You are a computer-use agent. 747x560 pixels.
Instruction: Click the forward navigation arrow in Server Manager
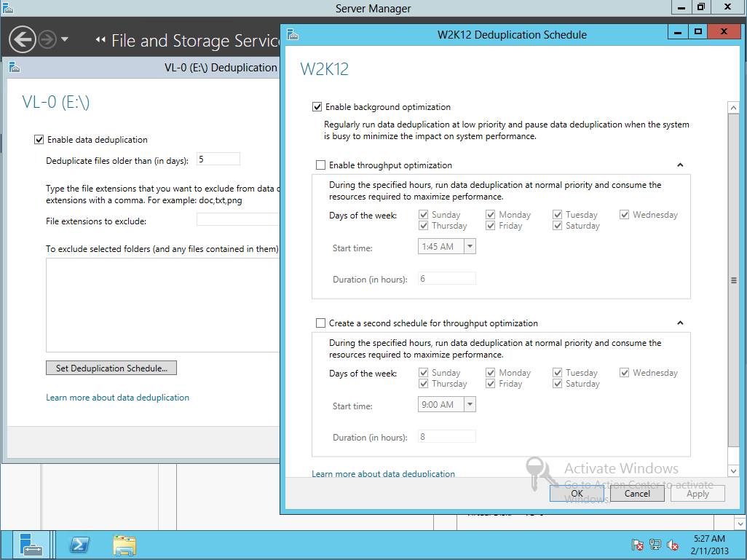coord(47,39)
